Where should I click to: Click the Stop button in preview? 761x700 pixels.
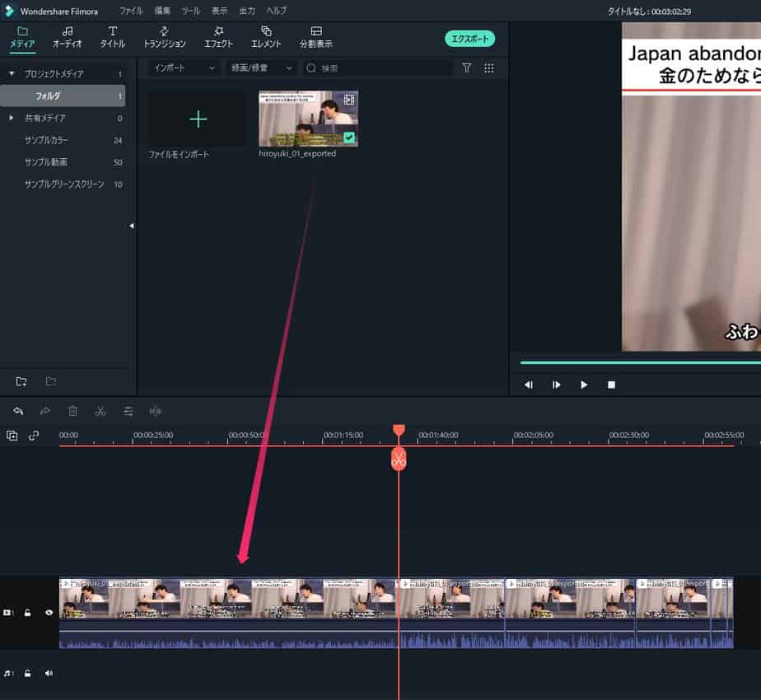pyautogui.click(x=611, y=385)
